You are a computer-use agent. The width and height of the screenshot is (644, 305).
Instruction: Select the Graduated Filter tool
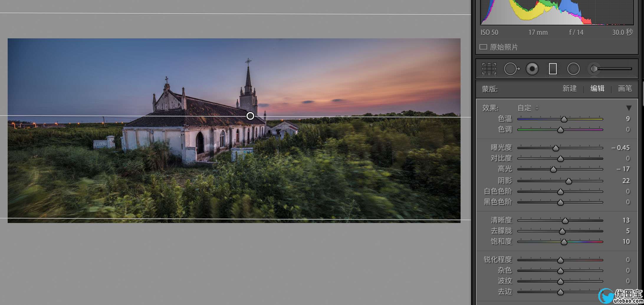coord(553,69)
